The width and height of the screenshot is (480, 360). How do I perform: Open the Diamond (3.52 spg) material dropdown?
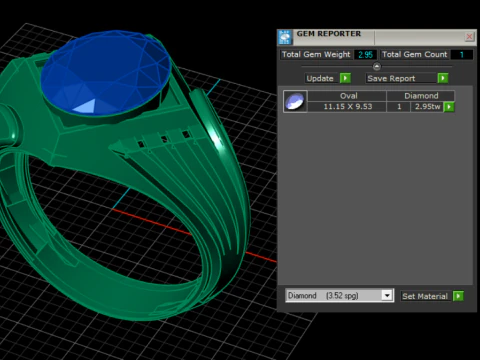[x=340, y=296]
